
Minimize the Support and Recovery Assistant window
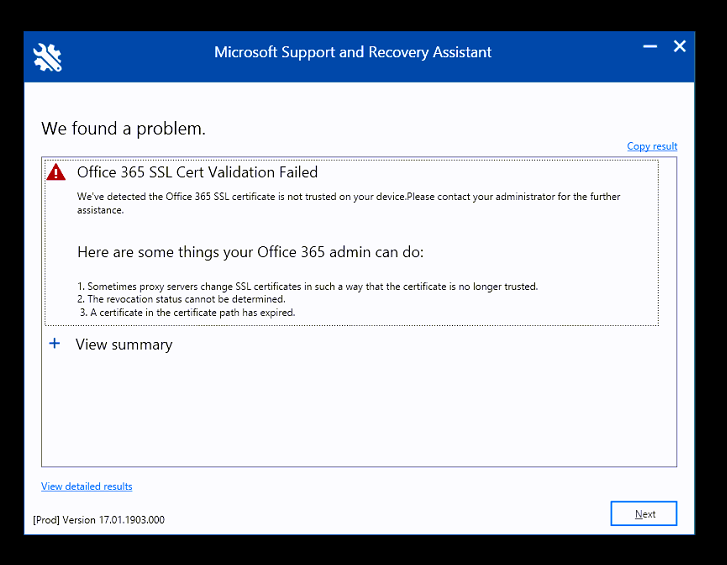coord(650,46)
